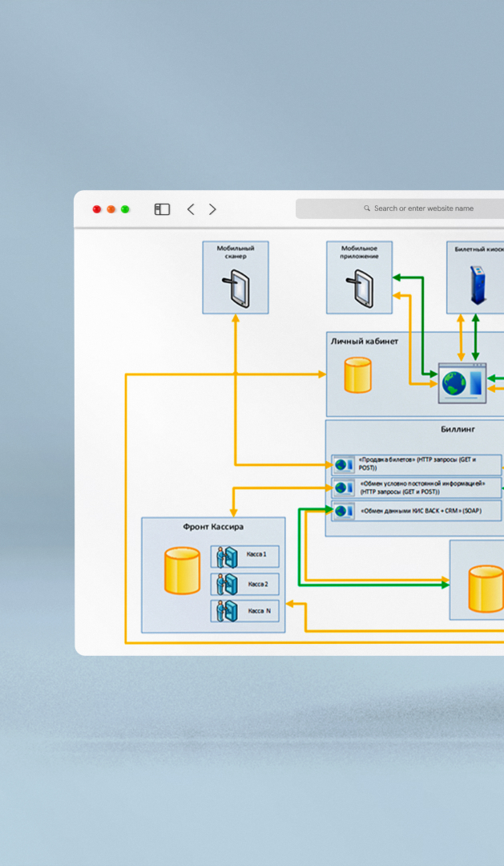Go forward with the right chevron
The width and height of the screenshot is (504, 866).
212,209
